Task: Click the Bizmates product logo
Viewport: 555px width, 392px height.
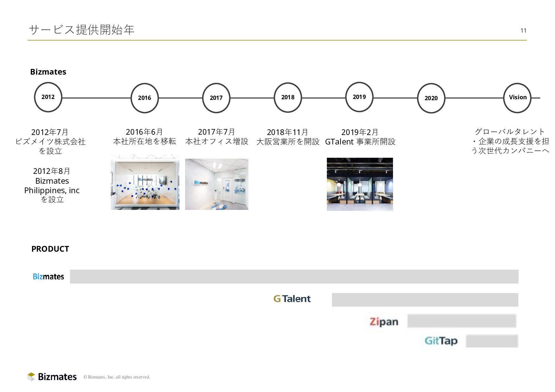Action: (x=48, y=277)
